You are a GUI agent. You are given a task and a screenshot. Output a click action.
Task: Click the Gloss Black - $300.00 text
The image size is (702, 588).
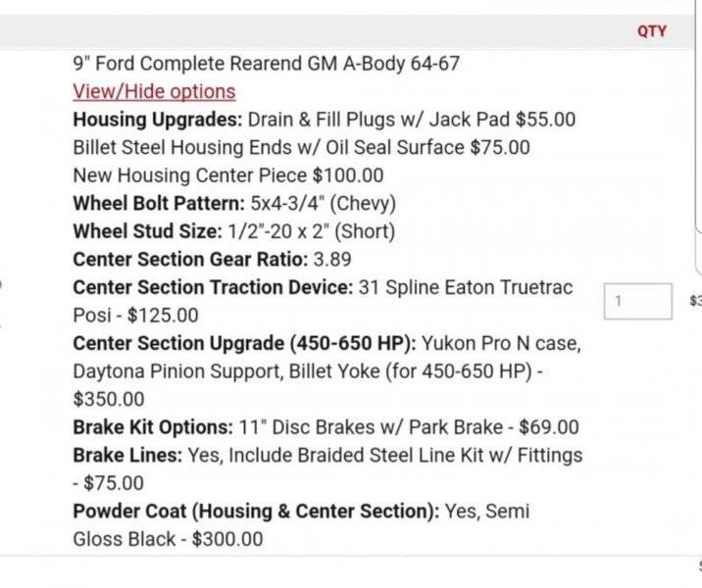click(x=168, y=539)
